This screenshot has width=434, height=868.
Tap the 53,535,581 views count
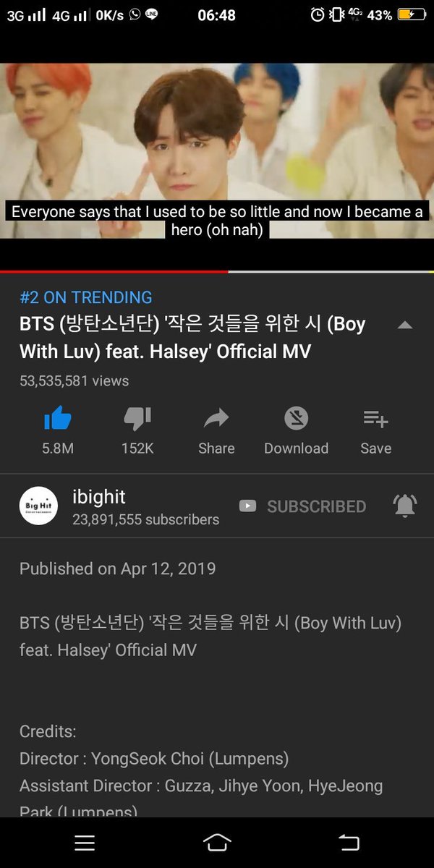pyautogui.click(x=74, y=380)
